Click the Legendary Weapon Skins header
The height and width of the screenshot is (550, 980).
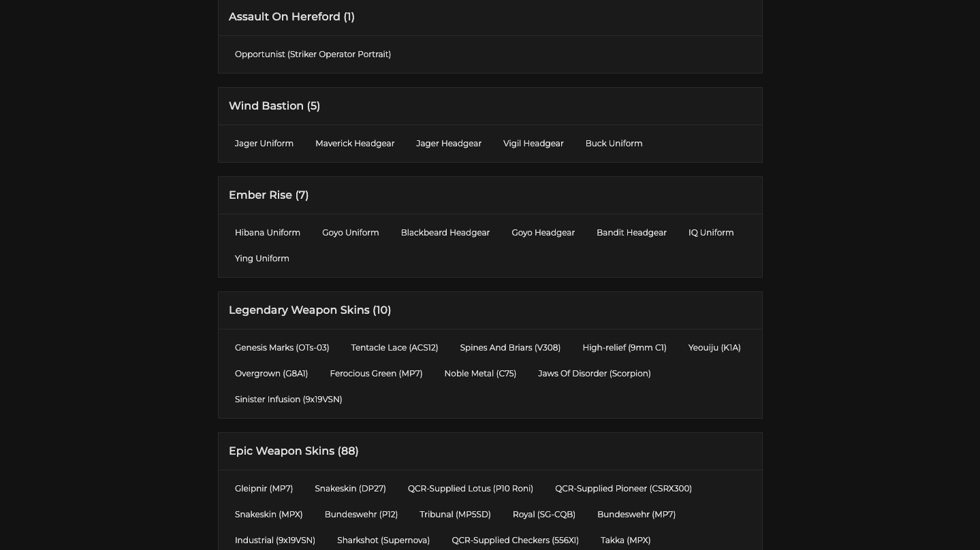pyautogui.click(x=310, y=310)
